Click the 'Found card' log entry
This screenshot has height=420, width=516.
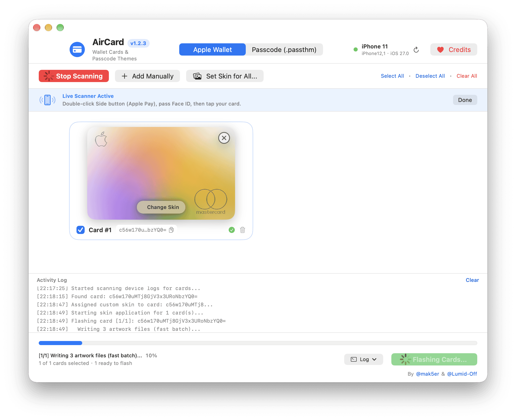[x=117, y=296]
